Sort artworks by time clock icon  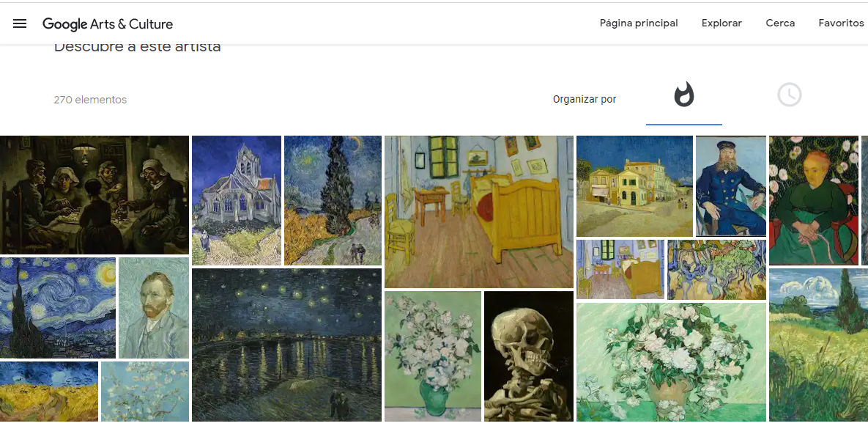click(789, 95)
